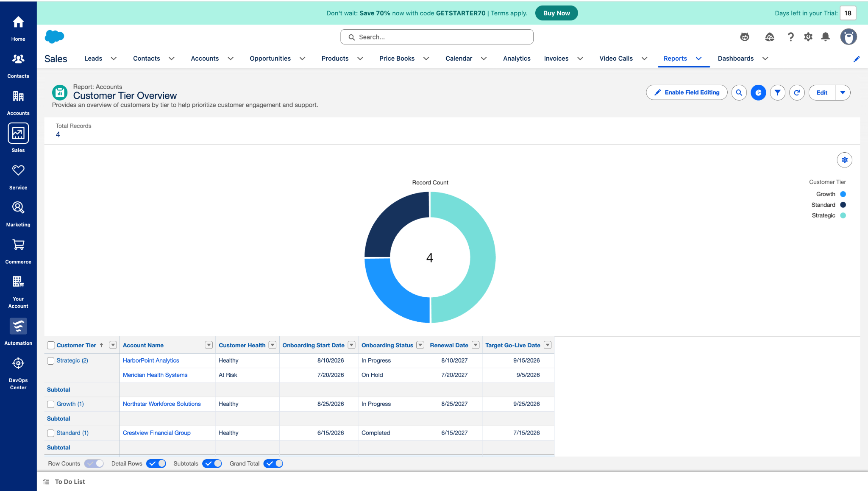
Task: Toggle Grand Total switch
Action: (x=273, y=463)
